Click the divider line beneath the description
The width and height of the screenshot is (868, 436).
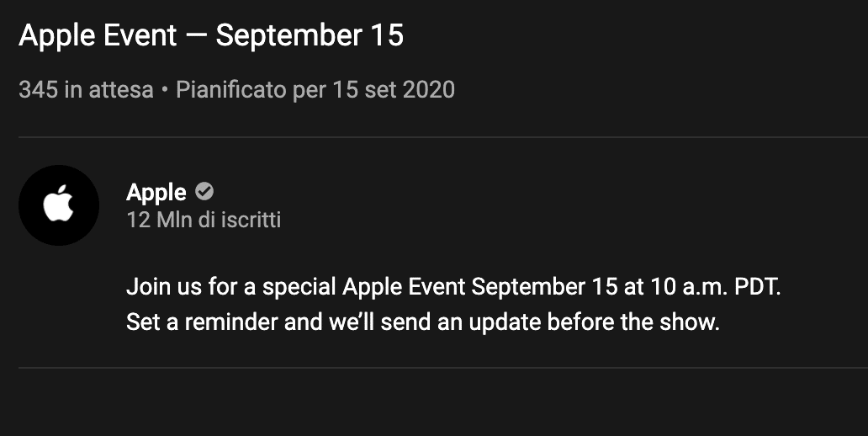(x=443, y=367)
